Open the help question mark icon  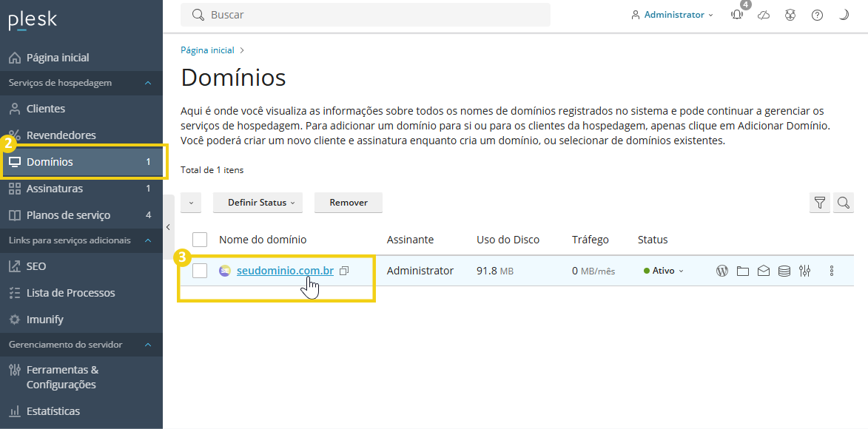[817, 15]
